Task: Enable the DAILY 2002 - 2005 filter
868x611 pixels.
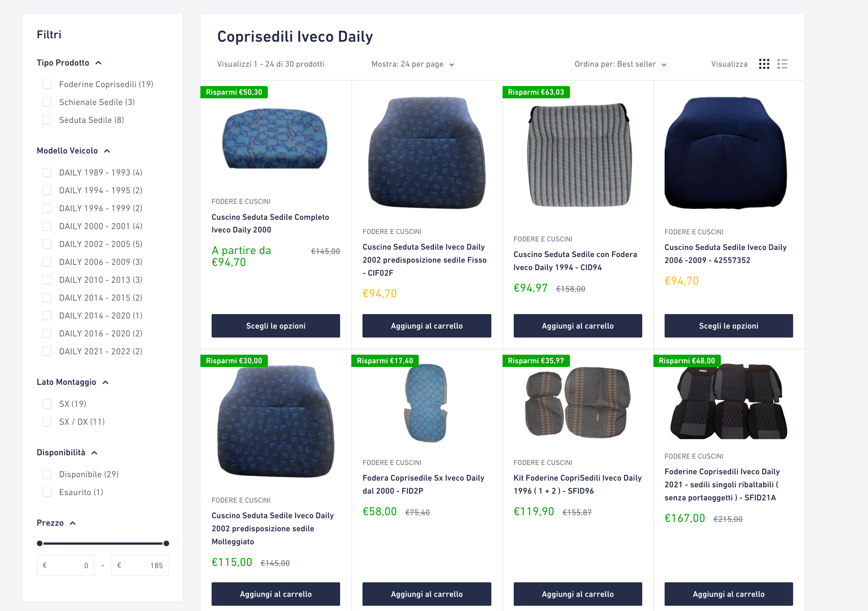Action: 47,244
